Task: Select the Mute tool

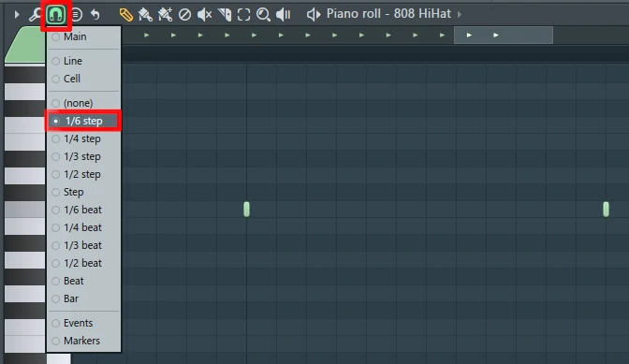Action: tap(205, 15)
